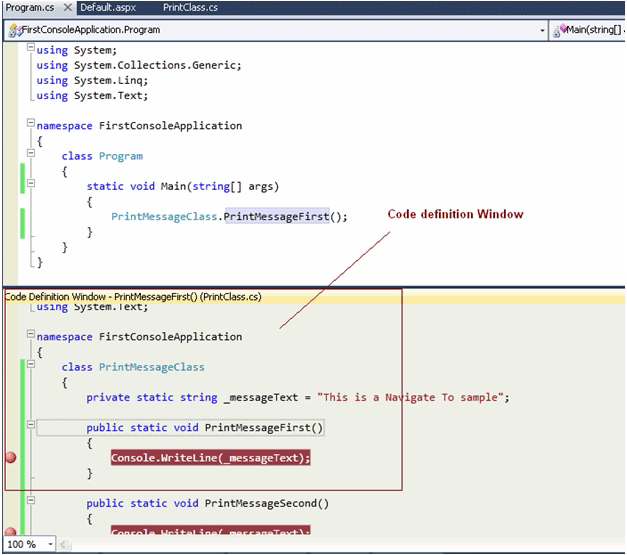Collapse the static void Main method

[31, 183]
